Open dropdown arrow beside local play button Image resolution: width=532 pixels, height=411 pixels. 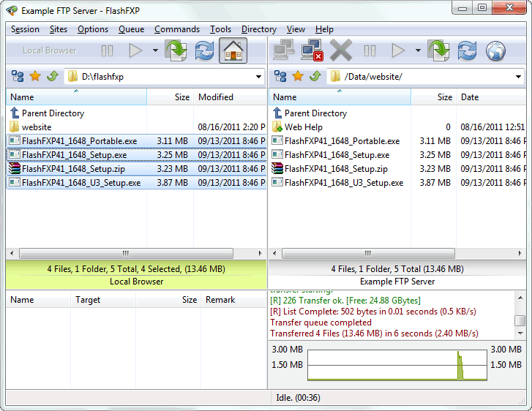tap(155, 50)
